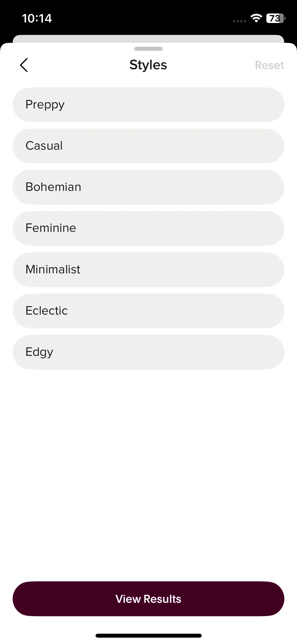This screenshot has height=644, width=297.
Task: Tap the 10:14 clock in status bar
Action: click(x=37, y=18)
